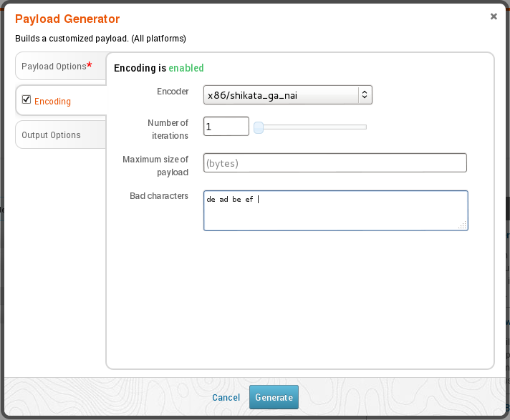
Task: Click the red asterisk beside Payload Options
Action: pos(90,65)
